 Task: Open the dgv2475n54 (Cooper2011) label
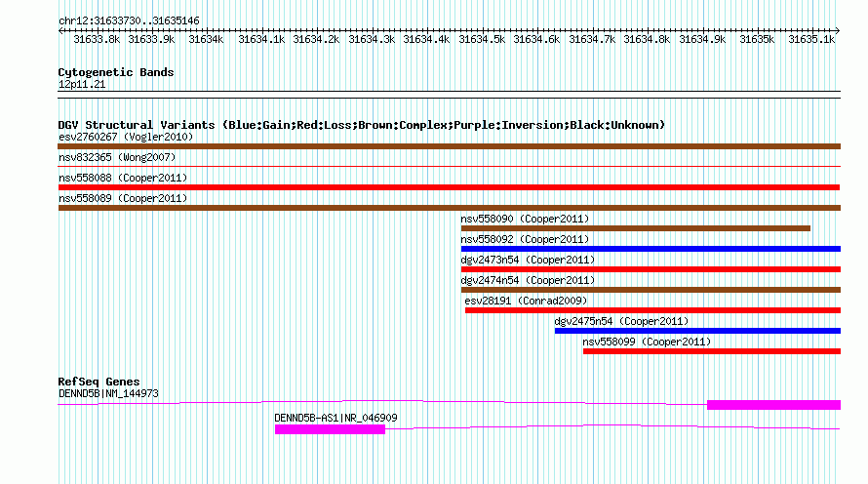pos(621,321)
